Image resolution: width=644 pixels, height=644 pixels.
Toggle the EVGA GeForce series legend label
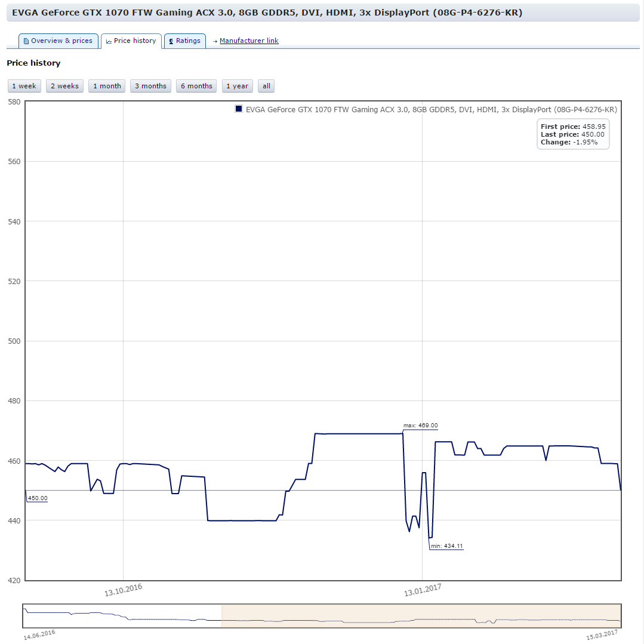[x=432, y=110]
